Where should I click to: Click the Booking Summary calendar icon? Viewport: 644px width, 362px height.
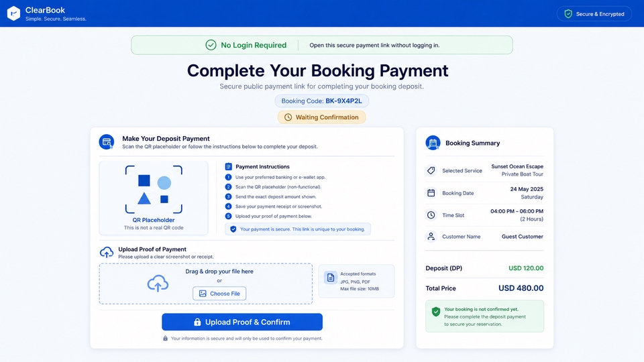pyautogui.click(x=433, y=143)
